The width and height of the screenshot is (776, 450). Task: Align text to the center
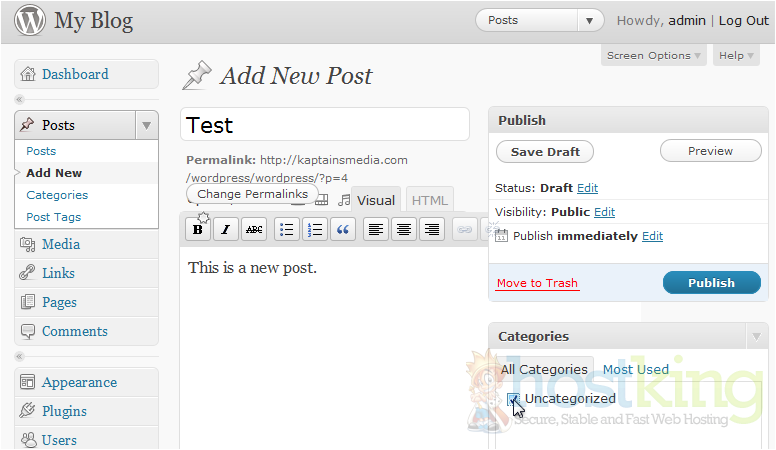[404, 230]
